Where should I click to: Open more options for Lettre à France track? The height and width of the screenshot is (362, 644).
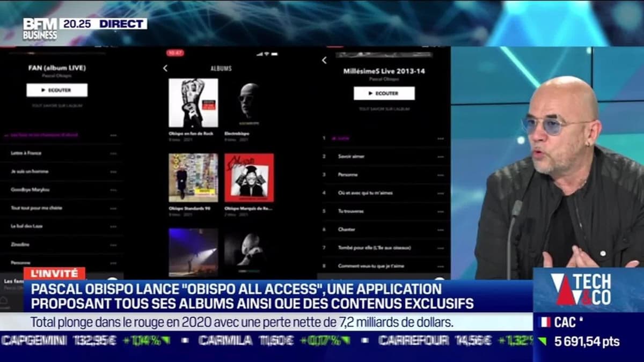coord(113,153)
